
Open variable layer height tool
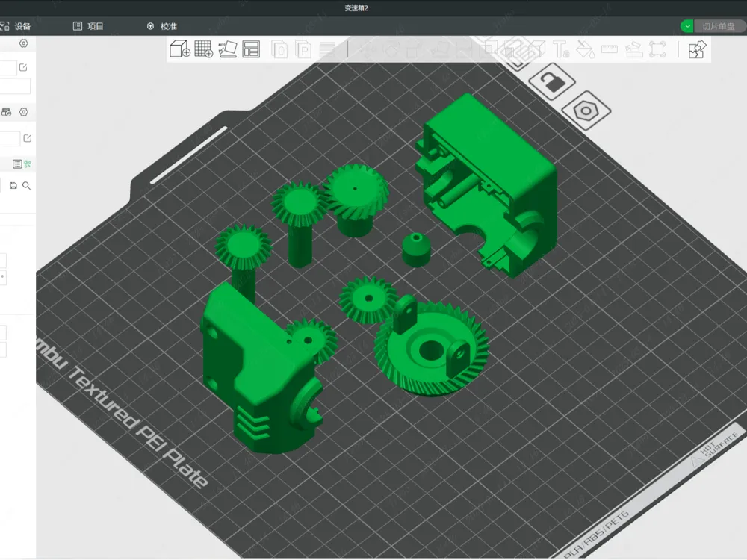[x=327, y=49]
